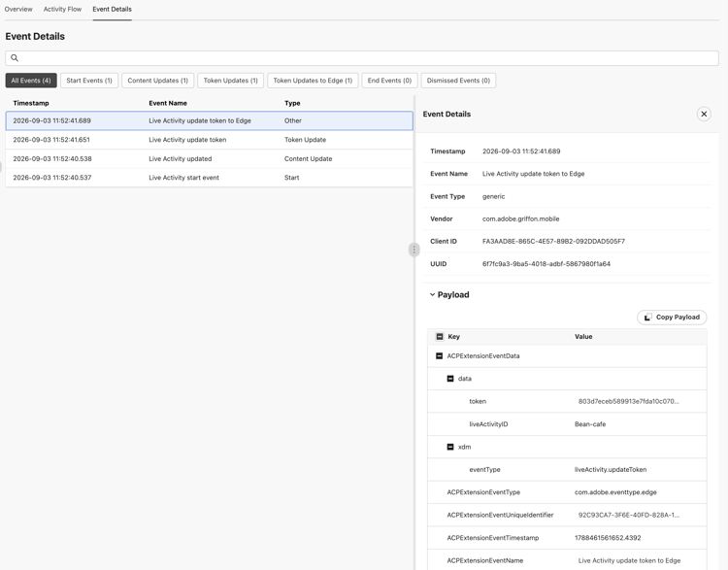Filter by Token Updates (1)
Viewport: 728px width, 570px height.
tap(231, 81)
